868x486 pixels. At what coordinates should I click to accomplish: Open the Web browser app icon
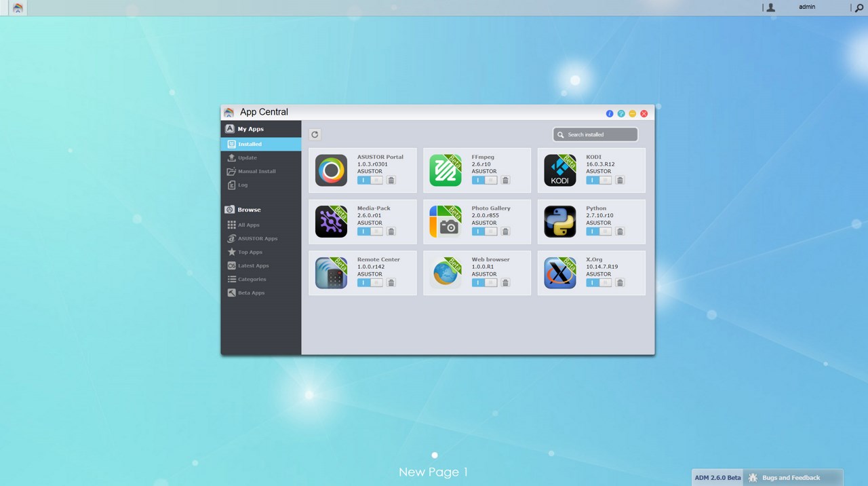446,273
